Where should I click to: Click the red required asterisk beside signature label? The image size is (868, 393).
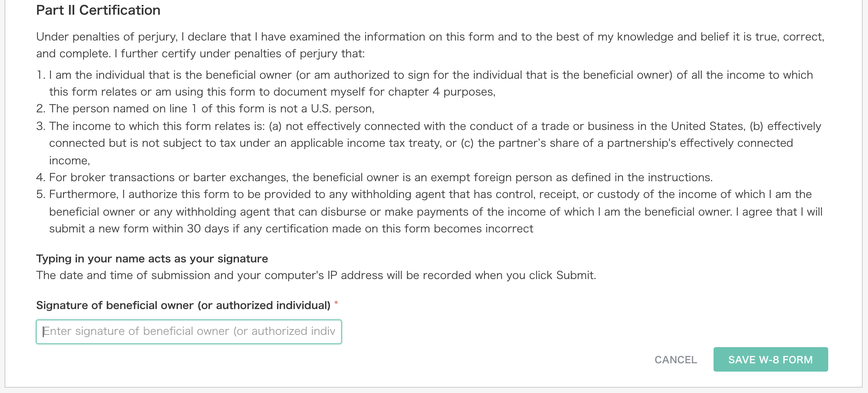coord(336,304)
